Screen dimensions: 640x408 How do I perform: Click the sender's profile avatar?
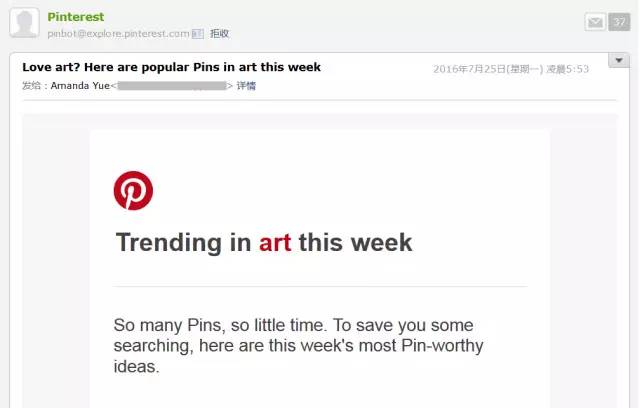click(x=24, y=23)
